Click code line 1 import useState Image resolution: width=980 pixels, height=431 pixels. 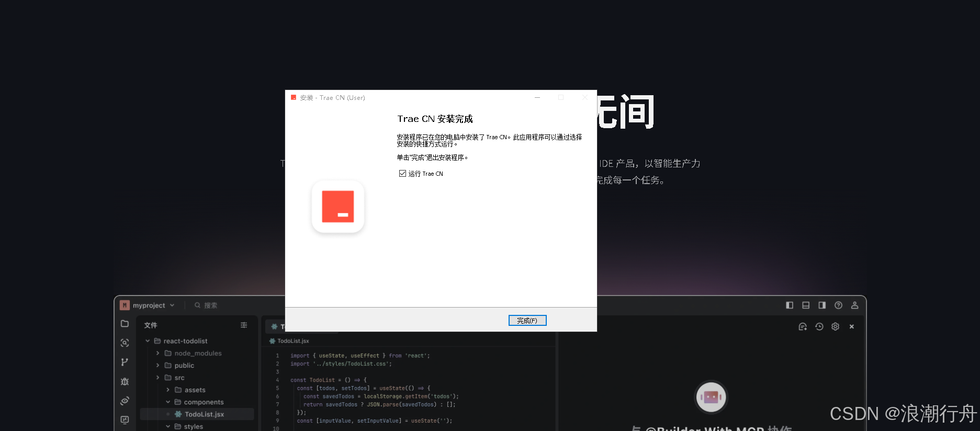point(360,356)
